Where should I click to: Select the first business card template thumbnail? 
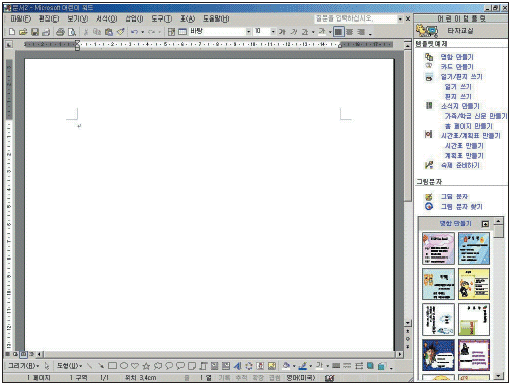(x=438, y=248)
